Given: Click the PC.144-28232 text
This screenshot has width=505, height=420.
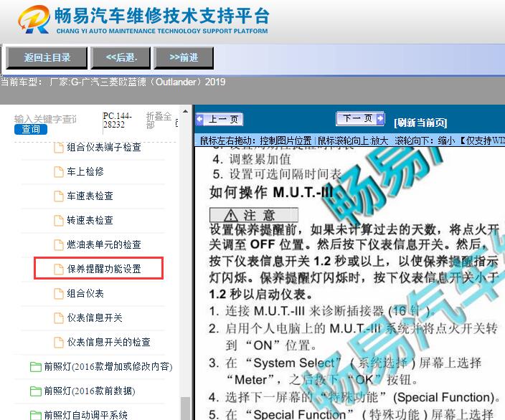Looking at the screenshot, I should point(117,120).
